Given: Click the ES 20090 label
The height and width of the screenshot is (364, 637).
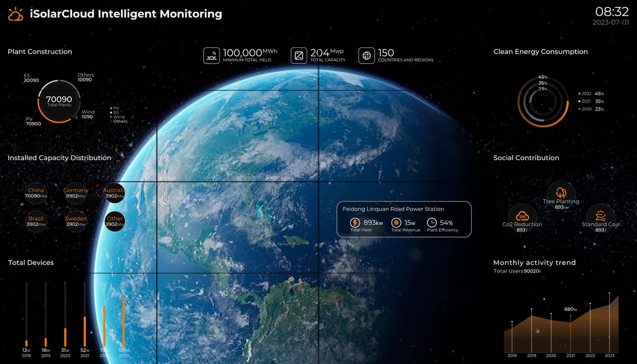Looking at the screenshot, I should click(x=31, y=78).
